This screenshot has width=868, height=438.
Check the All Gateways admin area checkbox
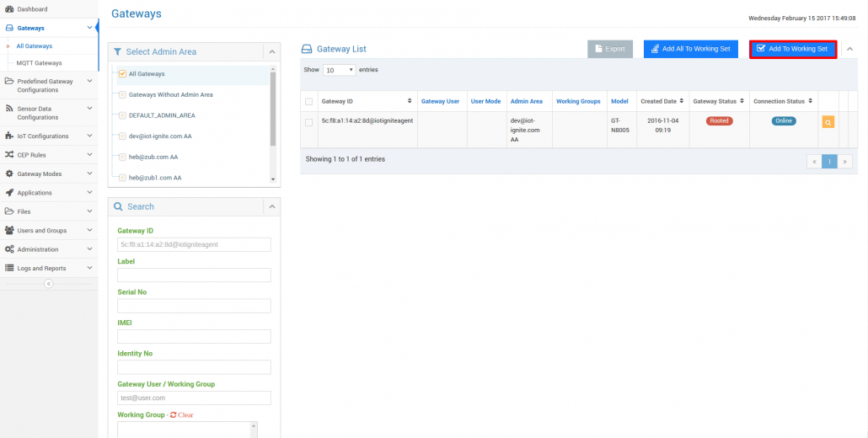click(x=122, y=74)
